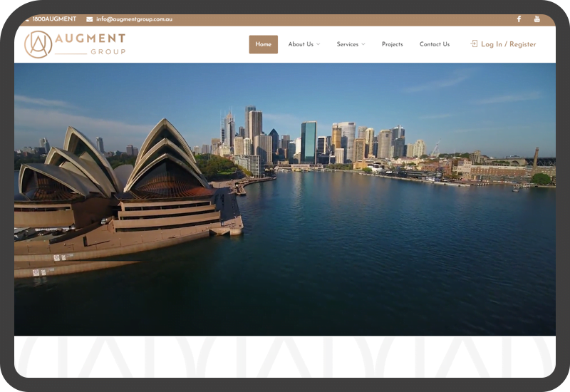Image resolution: width=570 pixels, height=392 pixels.
Task: Open the YouTube channel icon
Action: [x=537, y=19]
